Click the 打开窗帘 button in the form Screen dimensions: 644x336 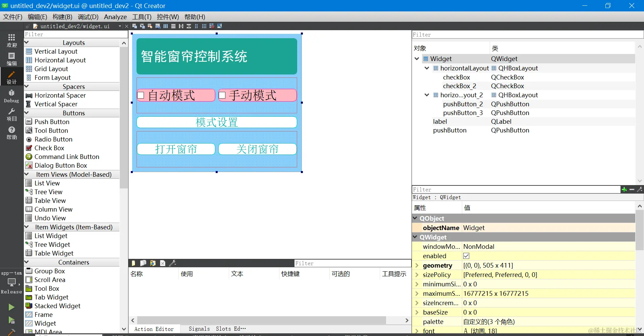[x=176, y=149]
